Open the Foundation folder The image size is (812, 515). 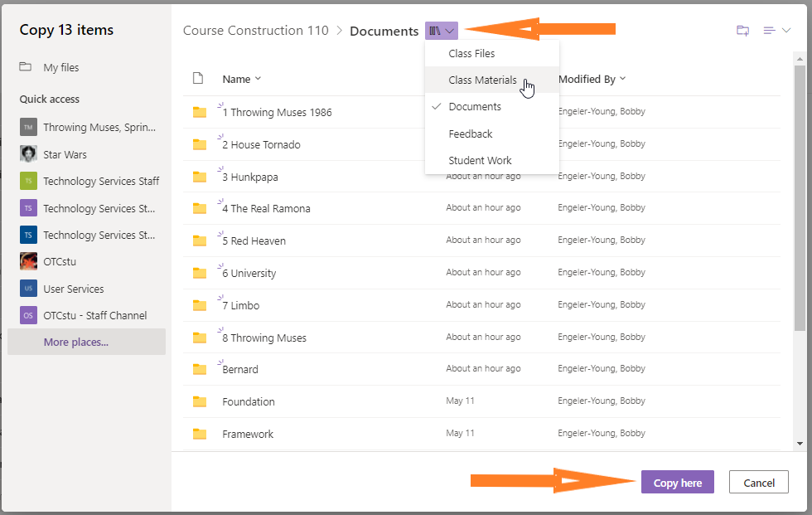(x=249, y=401)
